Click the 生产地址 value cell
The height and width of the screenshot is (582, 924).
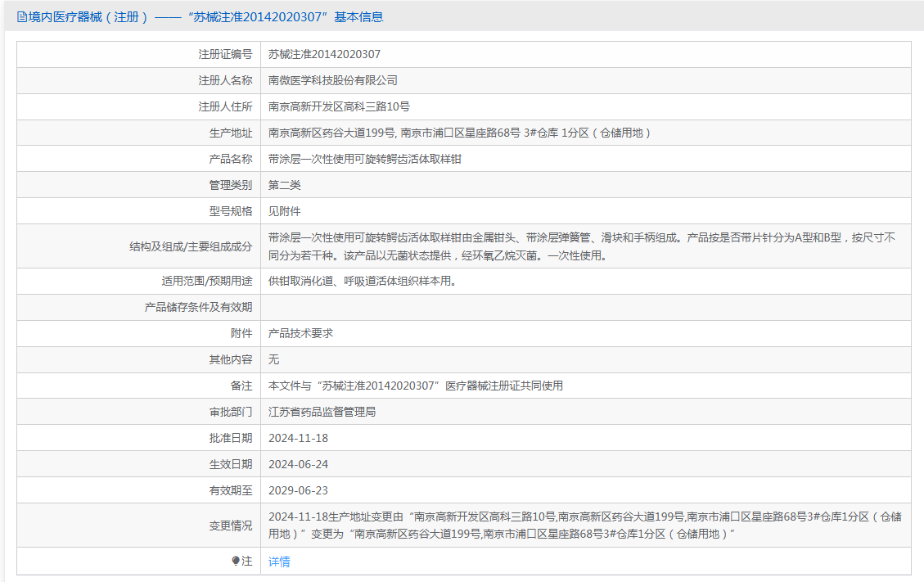coord(586,133)
